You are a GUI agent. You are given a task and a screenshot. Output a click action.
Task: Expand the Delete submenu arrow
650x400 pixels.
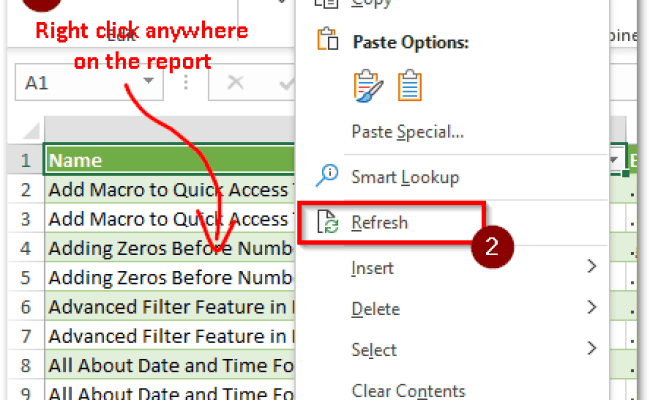(x=592, y=307)
